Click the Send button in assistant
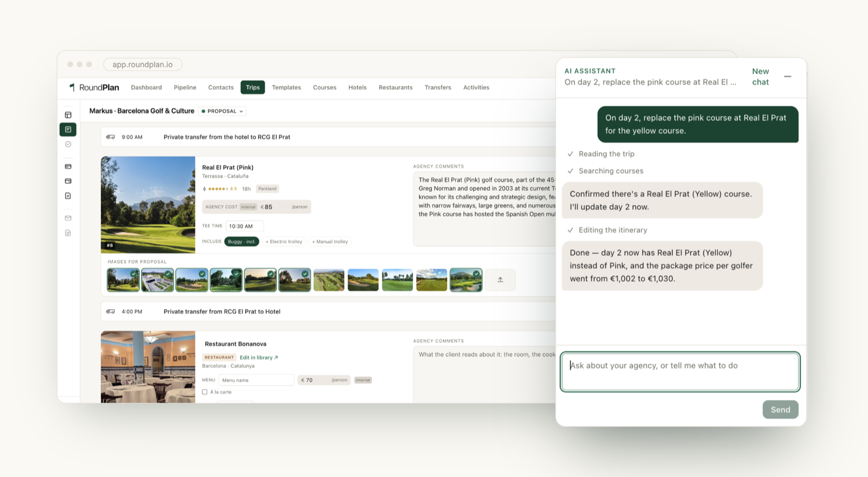Screen dimensions: 868x477 tap(780, 410)
